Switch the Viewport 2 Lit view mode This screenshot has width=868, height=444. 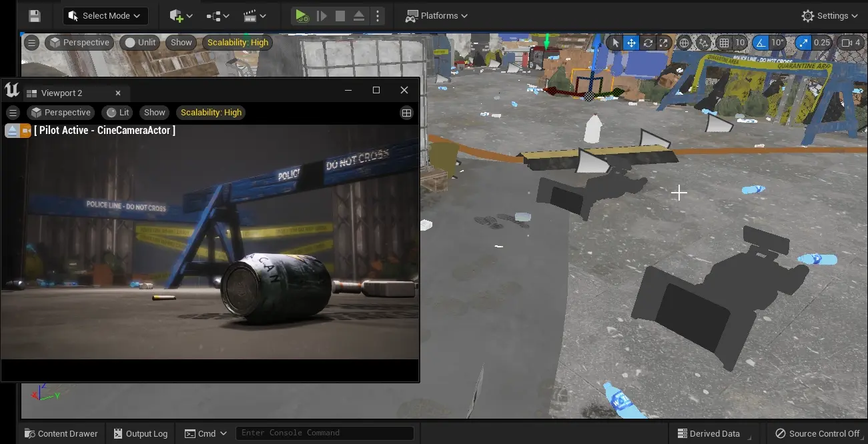click(118, 113)
